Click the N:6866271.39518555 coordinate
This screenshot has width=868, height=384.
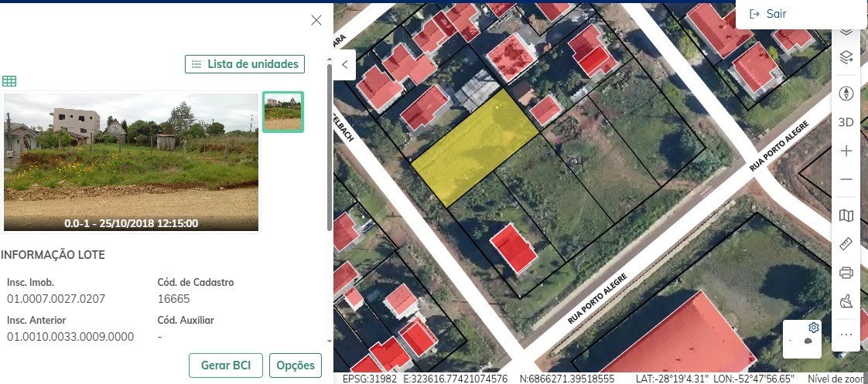[567, 379]
